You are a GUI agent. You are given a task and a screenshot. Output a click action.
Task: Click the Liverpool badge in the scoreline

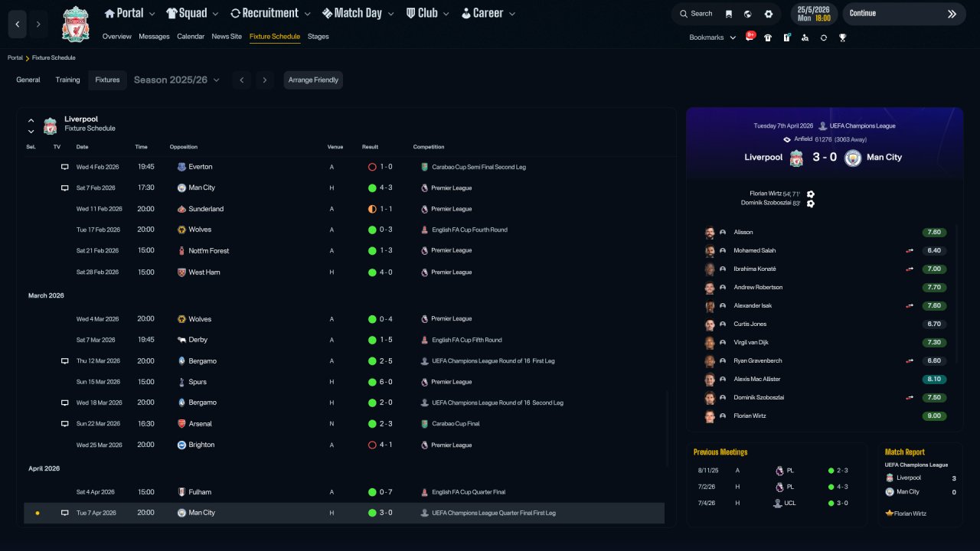796,158
